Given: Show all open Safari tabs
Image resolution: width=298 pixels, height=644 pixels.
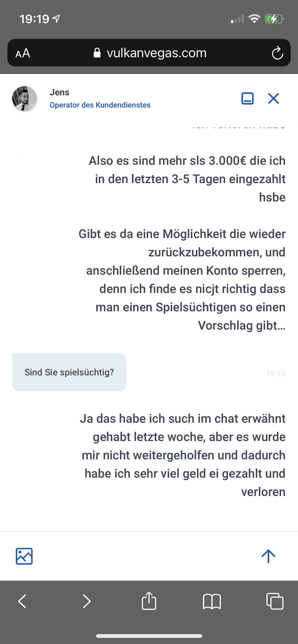Looking at the screenshot, I should tap(275, 601).
